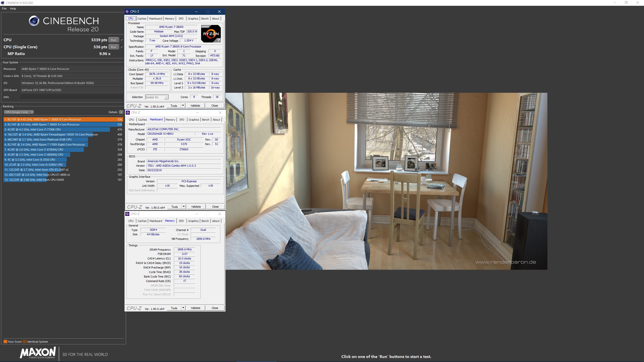This screenshot has height=362, width=644.
Task: Switch to Bench tab in the top CPU-Z window
Action: point(205,19)
